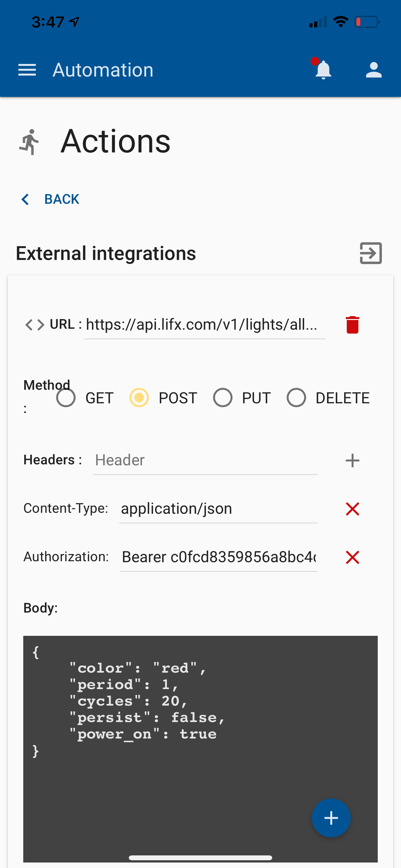401x868 pixels.
Task: Click the Authorization Bearer token field
Action: [218, 557]
